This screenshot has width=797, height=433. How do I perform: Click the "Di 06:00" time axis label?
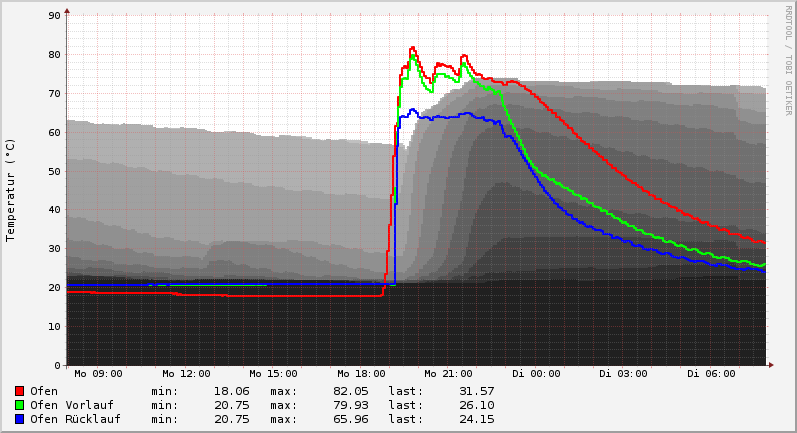[711, 374]
